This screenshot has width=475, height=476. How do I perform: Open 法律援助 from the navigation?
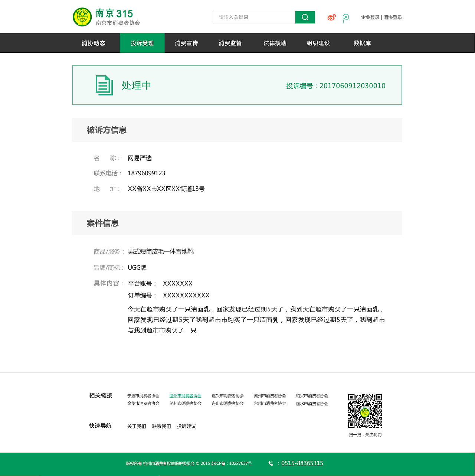(274, 43)
